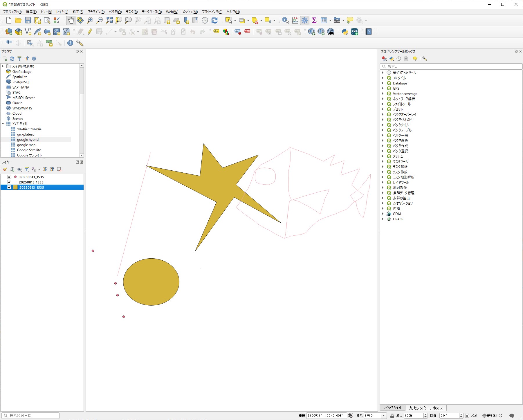Uncheck the point layer 20250813_1535 visibility
This screenshot has width=523, height=420.
[x=9, y=177]
